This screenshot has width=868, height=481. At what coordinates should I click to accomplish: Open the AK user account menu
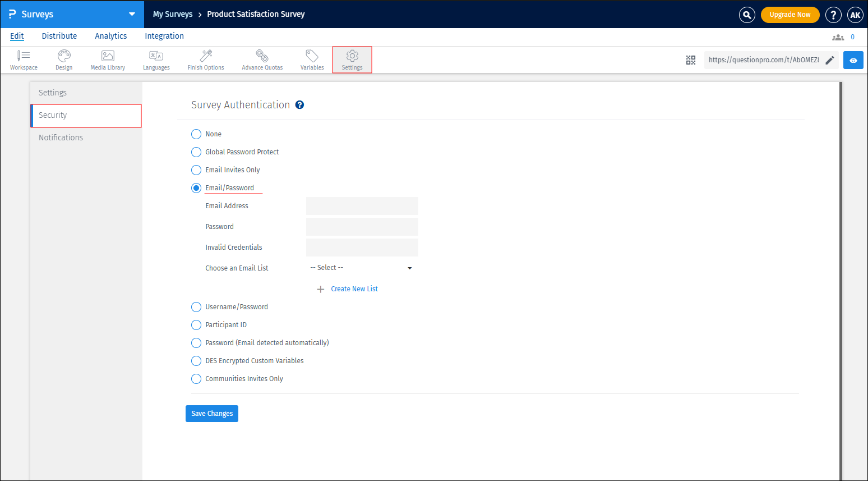855,15
